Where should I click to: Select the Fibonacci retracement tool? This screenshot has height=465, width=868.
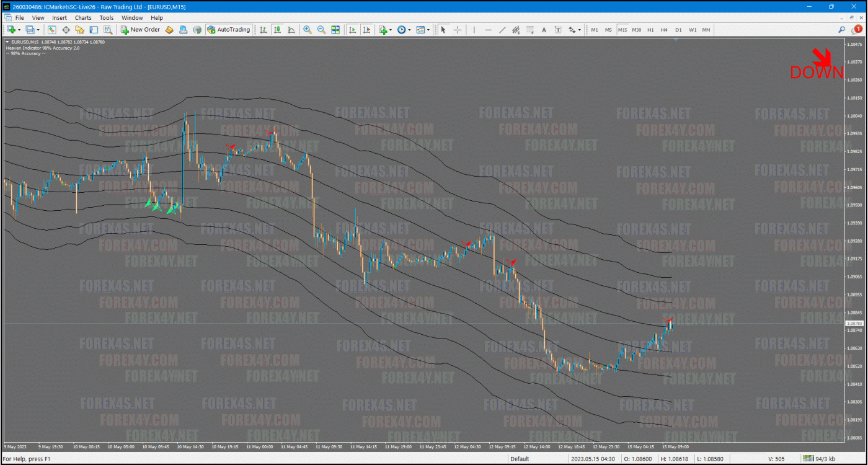click(x=530, y=30)
